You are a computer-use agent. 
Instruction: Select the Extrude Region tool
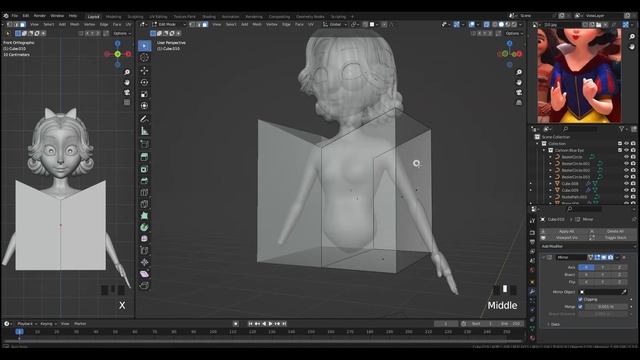pyautogui.click(x=144, y=157)
